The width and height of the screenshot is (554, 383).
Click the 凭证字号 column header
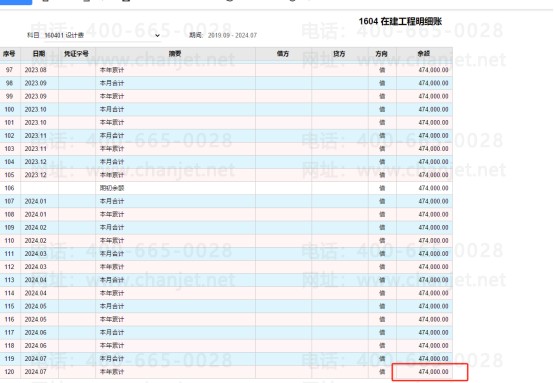pos(76,54)
